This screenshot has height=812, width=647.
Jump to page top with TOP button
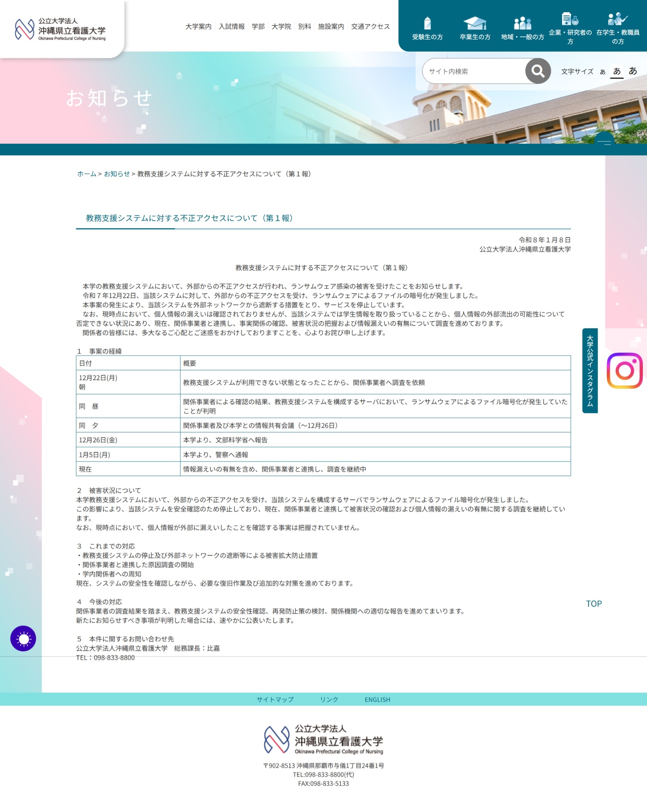click(594, 603)
